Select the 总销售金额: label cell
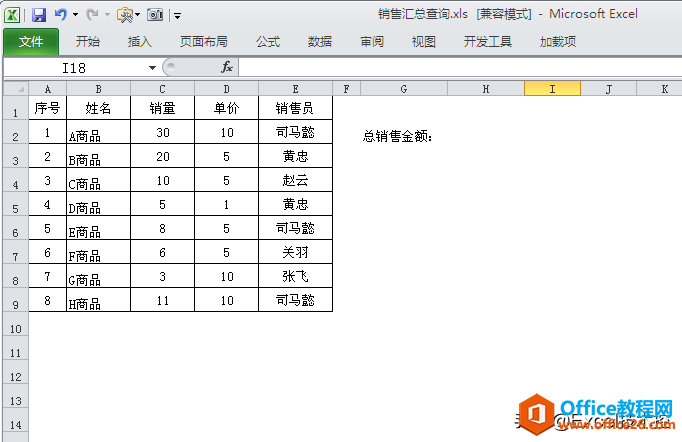The height and width of the screenshot is (442, 682). click(x=404, y=132)
